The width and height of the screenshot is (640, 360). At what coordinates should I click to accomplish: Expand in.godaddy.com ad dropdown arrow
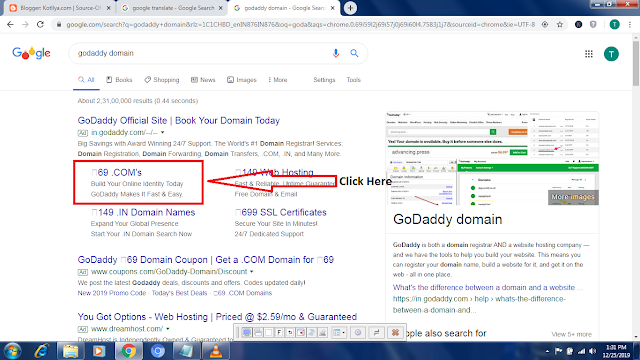[162, 133]
